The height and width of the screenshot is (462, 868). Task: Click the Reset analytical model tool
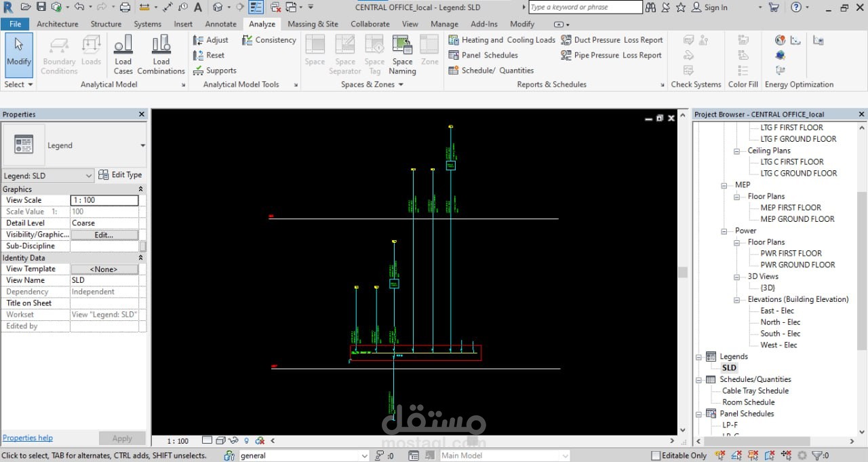coord(209,55)
